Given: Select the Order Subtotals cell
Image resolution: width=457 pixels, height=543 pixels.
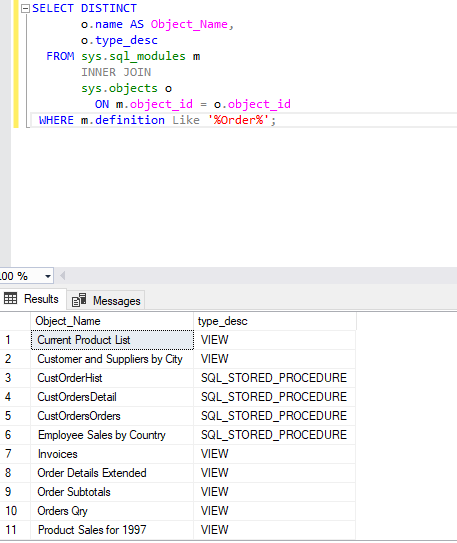Looking at the screenshot, I should (112, 492).
